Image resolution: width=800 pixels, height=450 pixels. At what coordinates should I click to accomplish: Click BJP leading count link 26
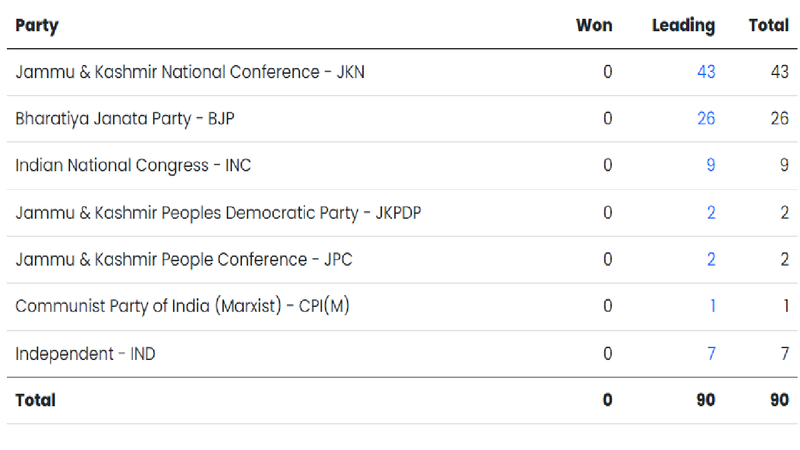706,119
